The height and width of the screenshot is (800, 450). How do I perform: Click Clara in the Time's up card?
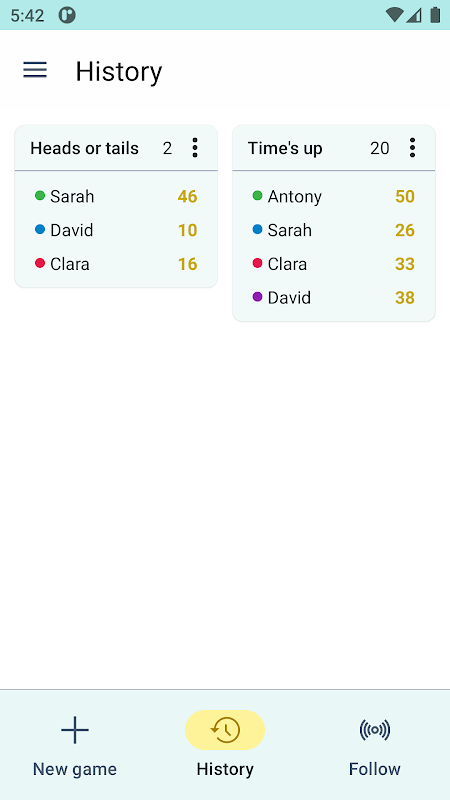[287, 264]
